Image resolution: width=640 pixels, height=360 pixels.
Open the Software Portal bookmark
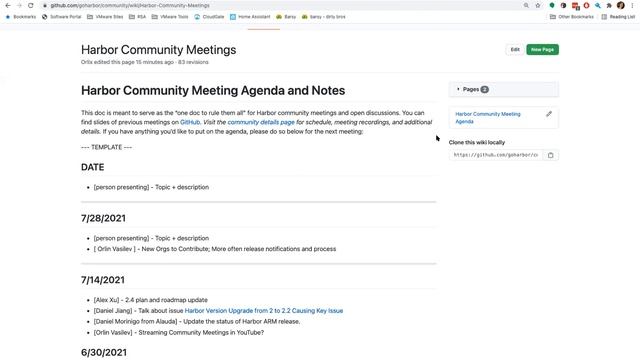62,17
